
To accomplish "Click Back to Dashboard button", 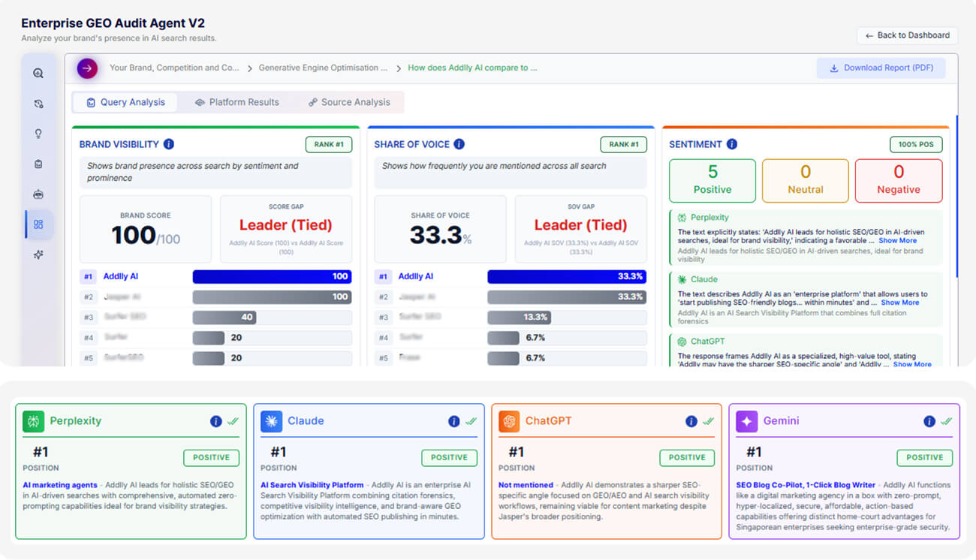I will 907,35.
